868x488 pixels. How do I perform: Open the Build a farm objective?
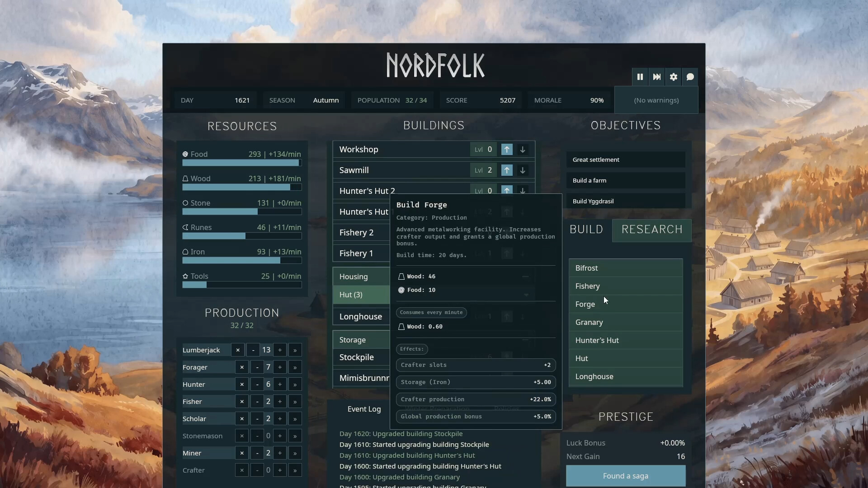[x=626, y=181]
